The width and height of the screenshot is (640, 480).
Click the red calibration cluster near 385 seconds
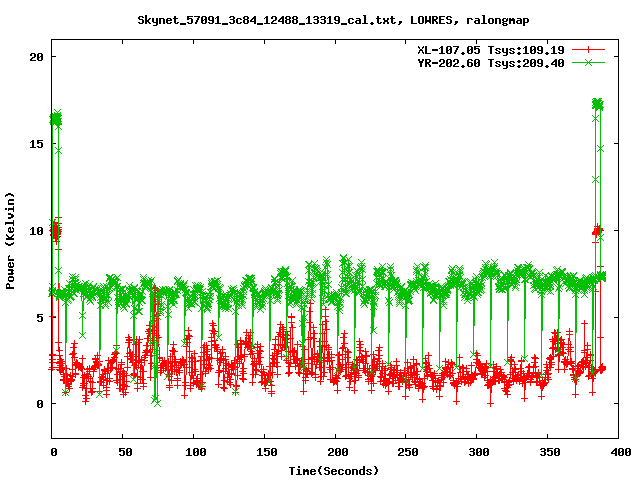pos(598,231)
